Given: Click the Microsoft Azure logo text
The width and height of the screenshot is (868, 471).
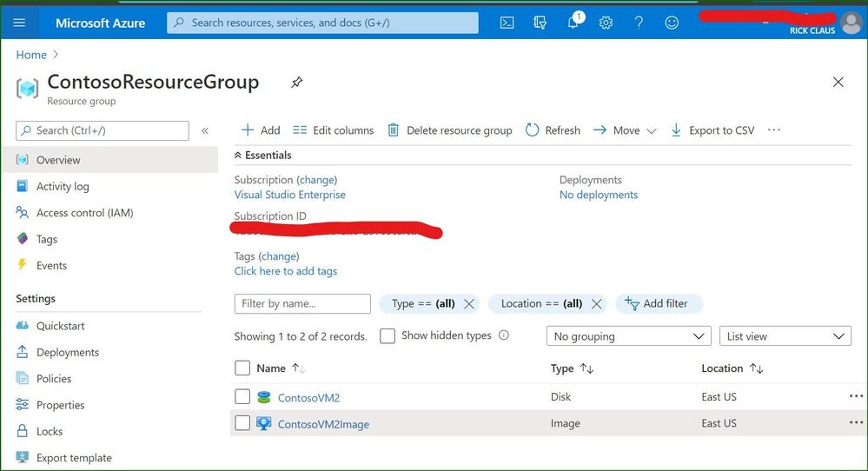Looking at the screenshot, I should (x=100, y=23).
